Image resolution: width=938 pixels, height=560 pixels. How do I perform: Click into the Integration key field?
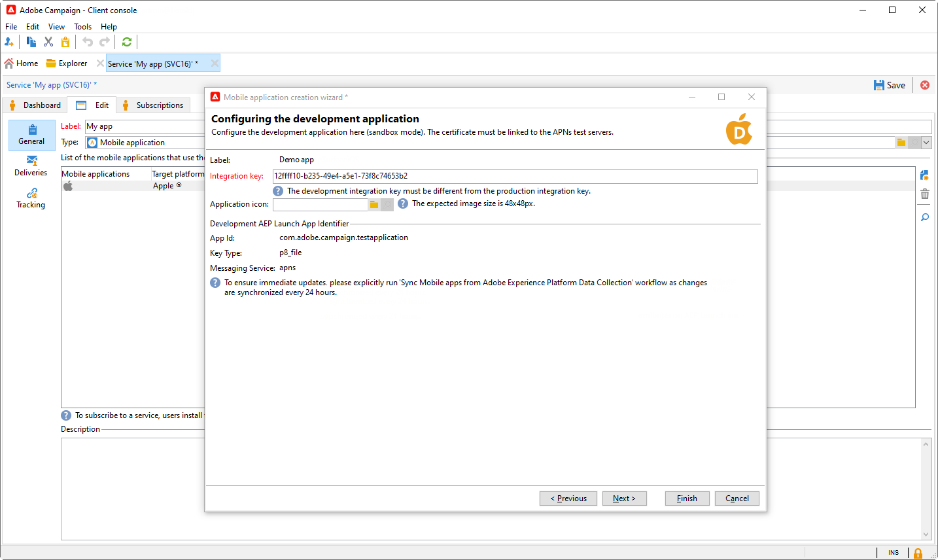coord(515,176)
